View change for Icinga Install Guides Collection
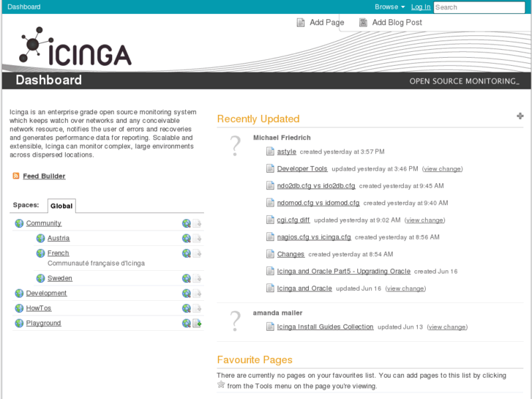 447,327
